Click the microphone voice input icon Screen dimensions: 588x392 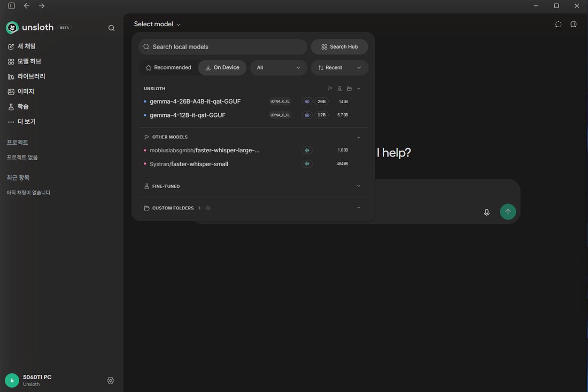pyautogui.click(x=486, y=212)
